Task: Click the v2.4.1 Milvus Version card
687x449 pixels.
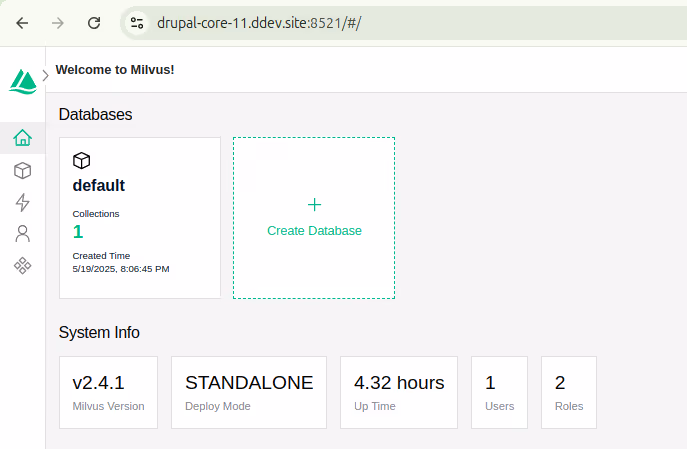Action: coord(108,392)
